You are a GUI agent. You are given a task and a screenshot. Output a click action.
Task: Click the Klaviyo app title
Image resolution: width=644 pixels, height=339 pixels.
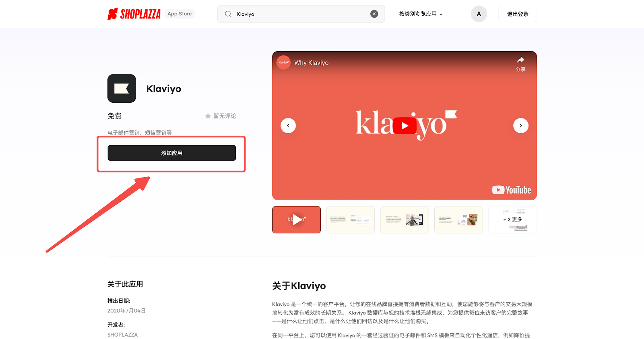click(x=164, y=89)
